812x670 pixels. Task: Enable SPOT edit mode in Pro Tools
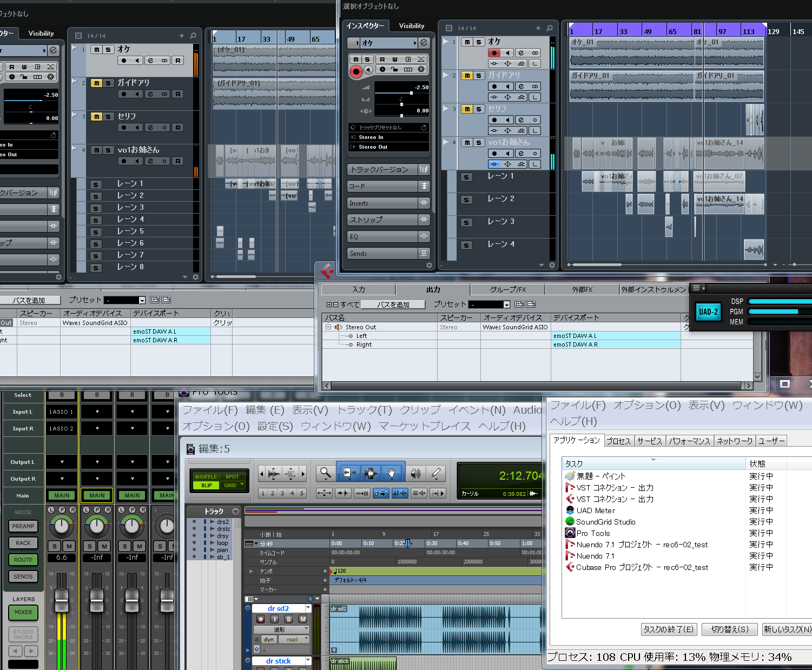tap(232, 477)
